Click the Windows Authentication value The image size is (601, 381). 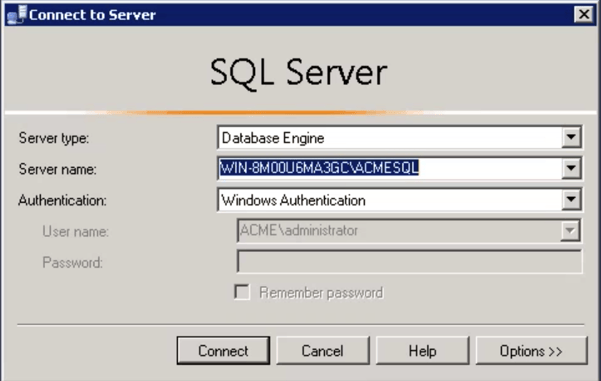[x=293, y=200]
